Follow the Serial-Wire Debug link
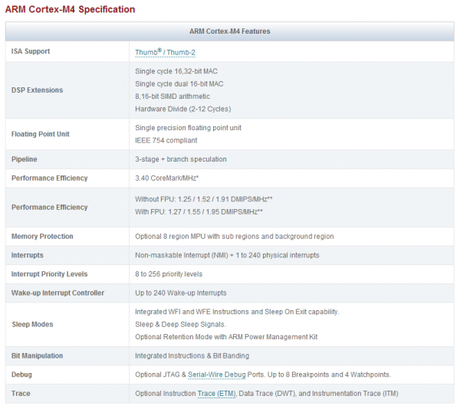460x409 pixels. click(217, 375)
